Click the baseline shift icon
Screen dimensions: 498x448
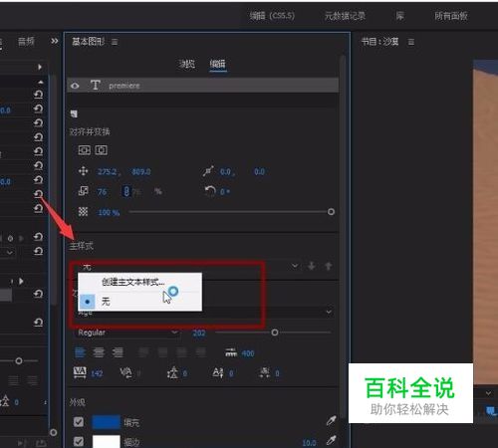coord(218,372)
